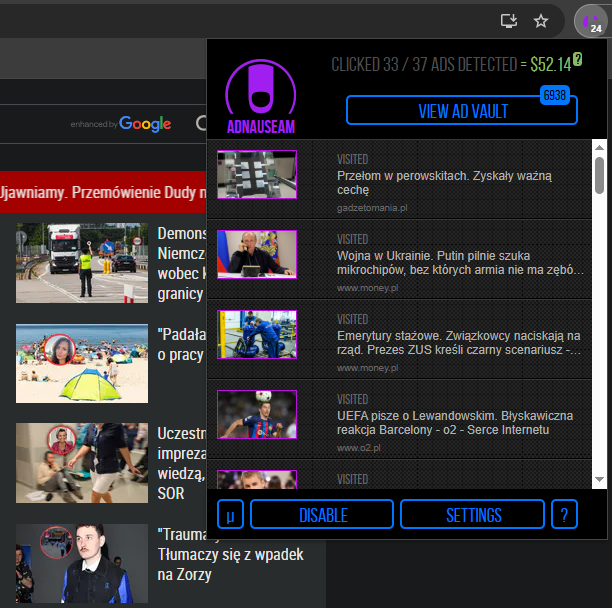Open the beach photo news article

82,362
